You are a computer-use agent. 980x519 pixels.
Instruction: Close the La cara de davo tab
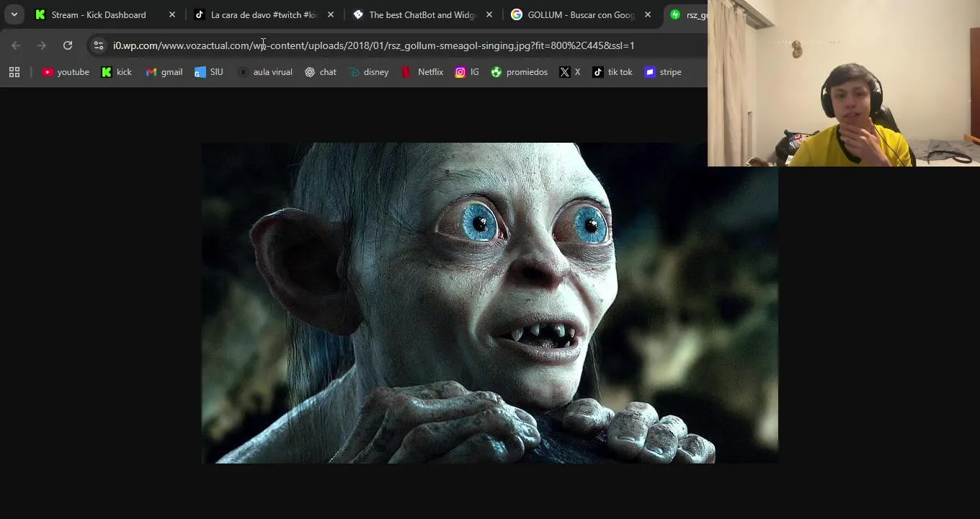331,14
